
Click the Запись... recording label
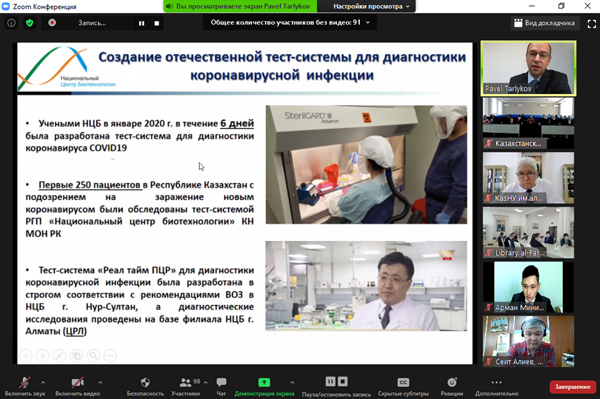[x=92, y=23]
